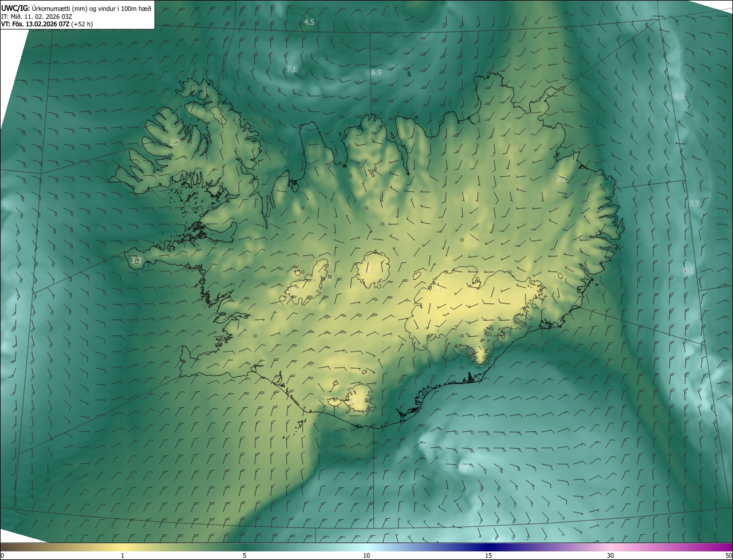
Task: Click the 8.0 value in the northeast sea
Action: [x=680, y=97]
